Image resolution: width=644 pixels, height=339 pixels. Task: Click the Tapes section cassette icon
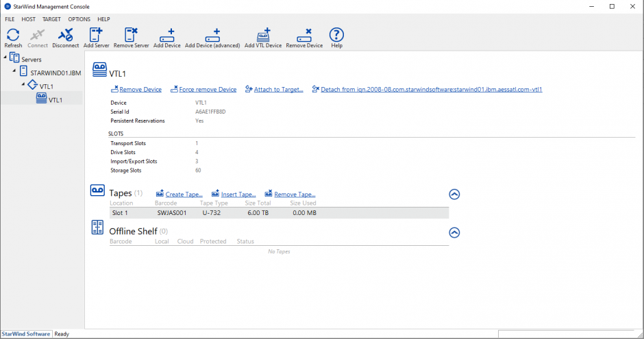pos(97,190)
